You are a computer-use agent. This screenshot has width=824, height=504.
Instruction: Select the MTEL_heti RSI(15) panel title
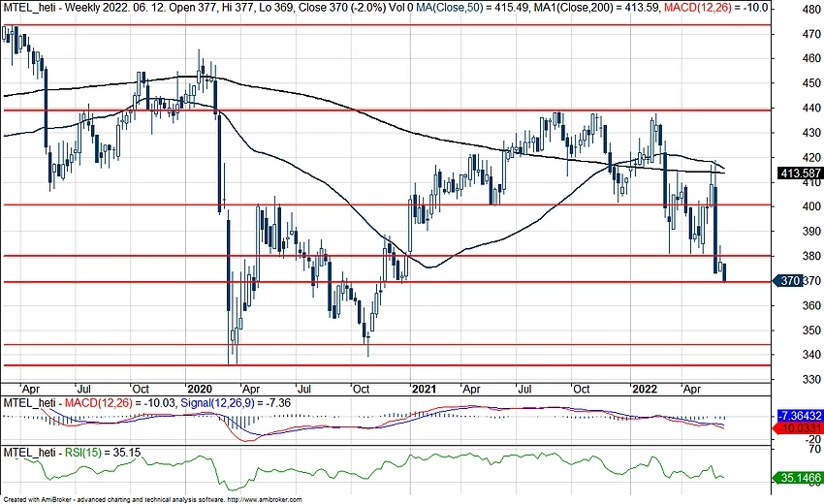point(29,452)
